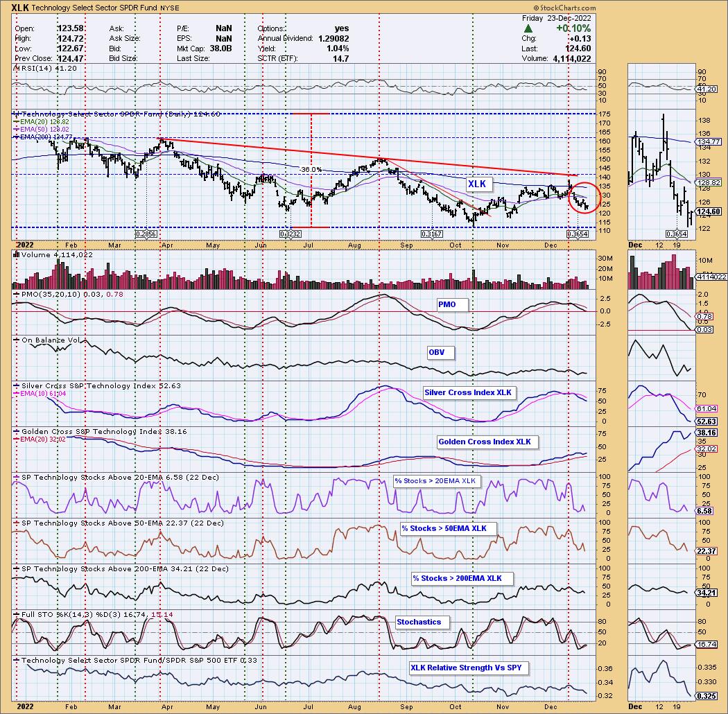Click the 16.74 stochastics value tag
Viewport: 728px width, 714px height.
[707, 645]
